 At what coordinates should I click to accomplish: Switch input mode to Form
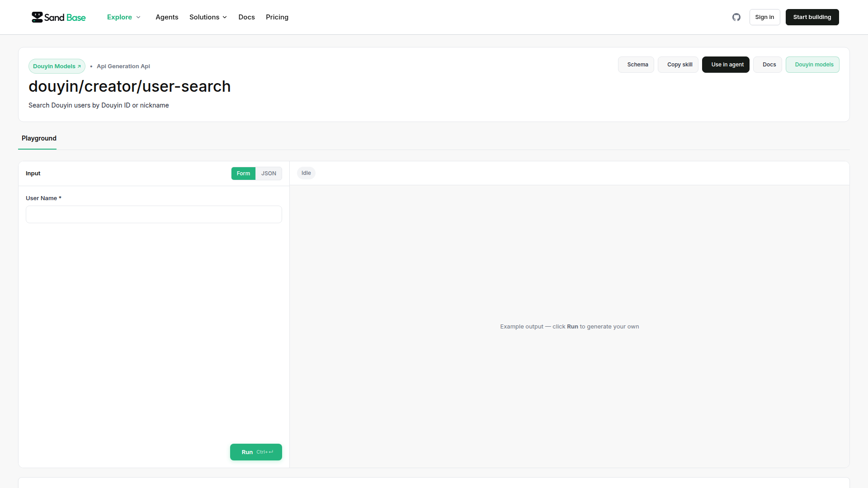[243, 174]
